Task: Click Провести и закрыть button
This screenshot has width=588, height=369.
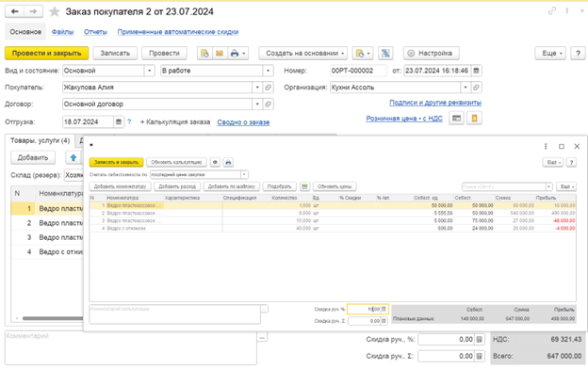Action: point(47,54)
